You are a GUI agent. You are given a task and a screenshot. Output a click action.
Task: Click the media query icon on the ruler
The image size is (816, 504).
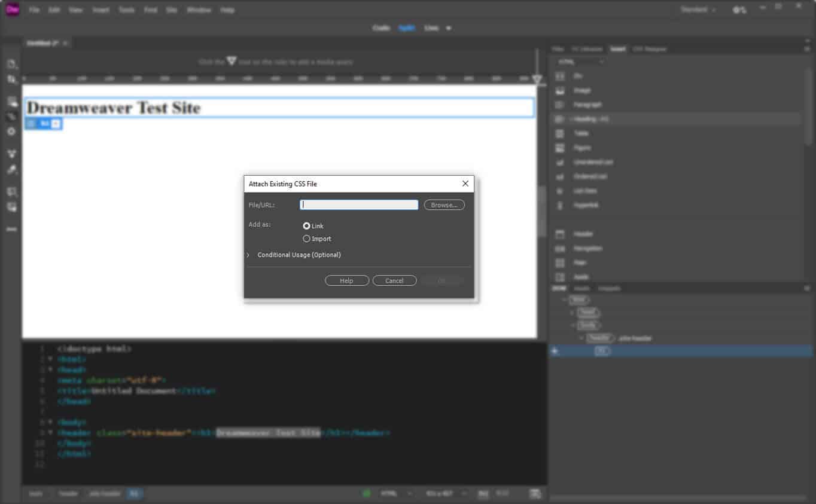pos(537,79)
